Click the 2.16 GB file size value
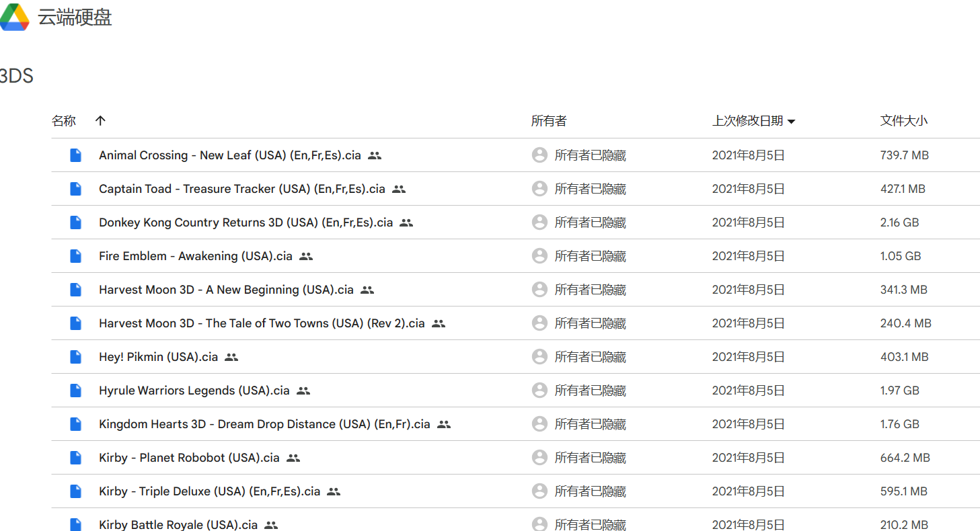 900,222
